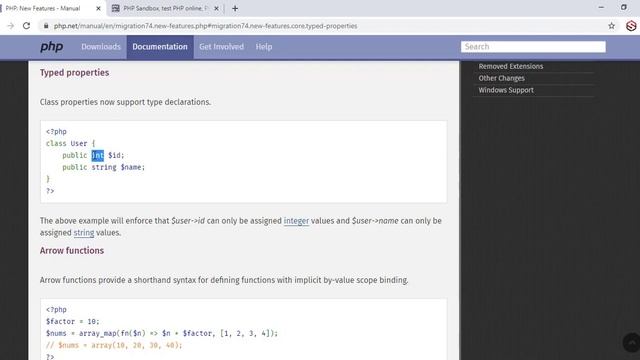This screenshot has height=360, width=640.
Task: Click 'Class properties now support type declarations' text
Action: click(125, 102)
